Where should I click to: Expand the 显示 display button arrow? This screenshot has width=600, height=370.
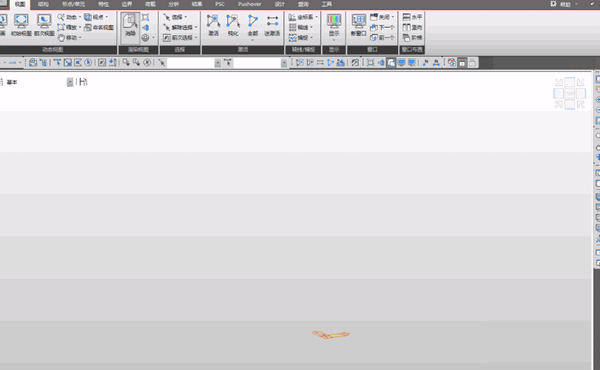click(x=334, y=40)
